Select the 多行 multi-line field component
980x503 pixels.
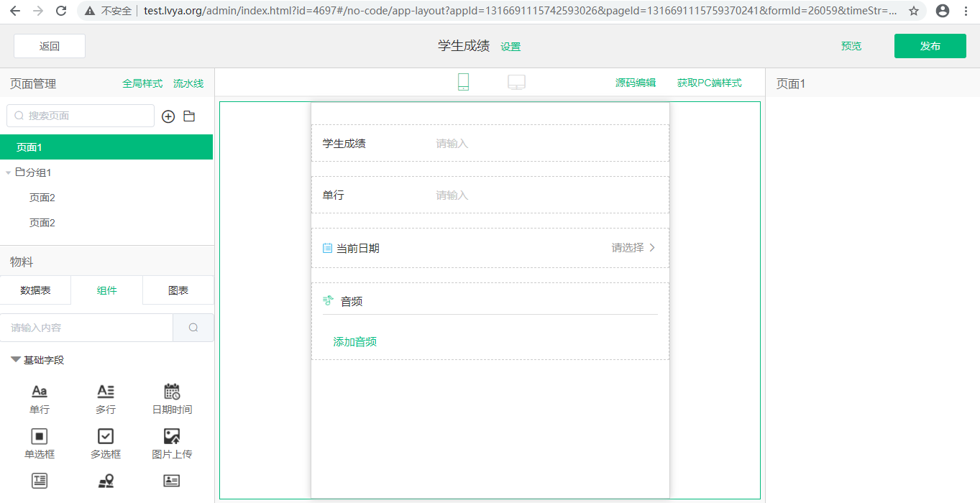click(x=106, y=399)
